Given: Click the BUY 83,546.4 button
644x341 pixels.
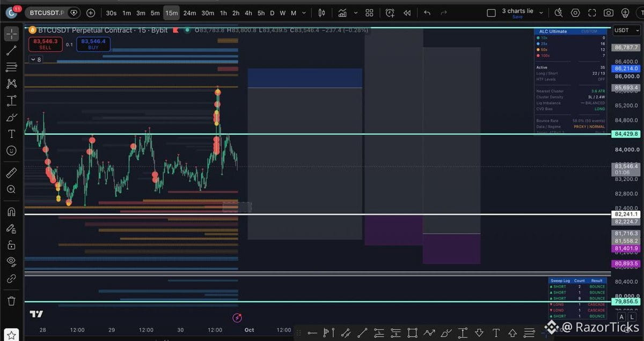Looking at the screenshot, I should 93,44.
